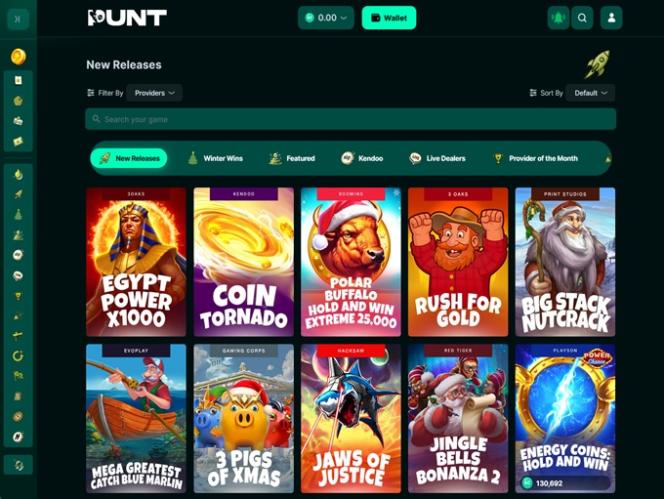
Task: Open the Providers filter dropdown
Action: (x=155, y=93)
